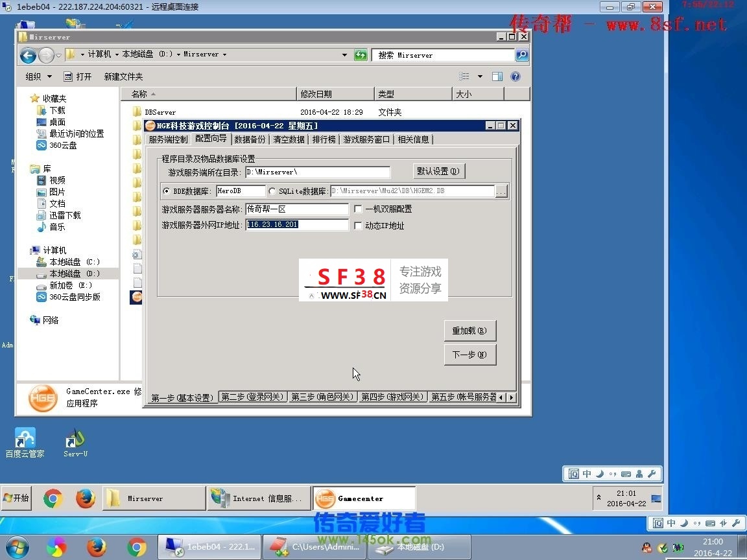Screen dimensions: 747x560
Task: Go back in the Mirserver Explorer window
Action: point(28,56)
